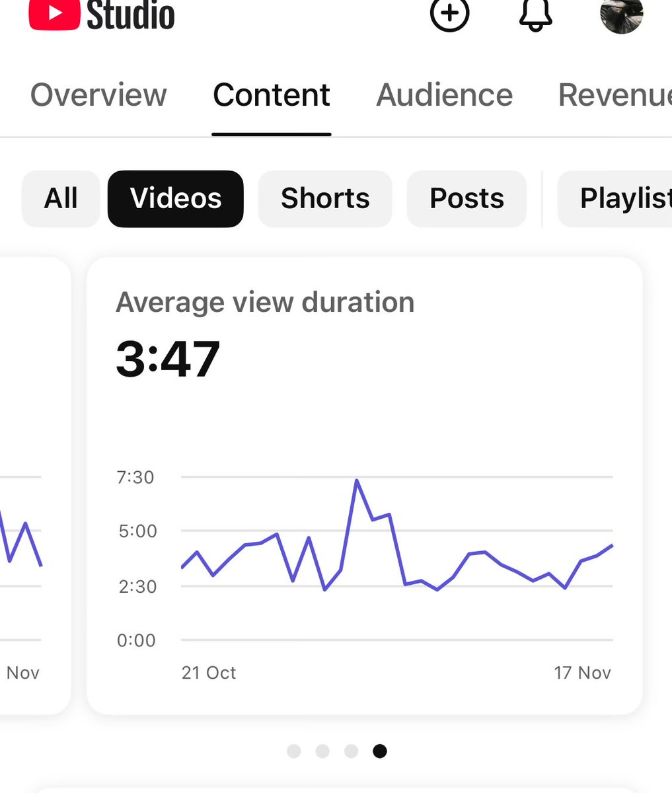The image size is (672, 793).
Task: Go to first carousel page dot
Action: point(294,751)
